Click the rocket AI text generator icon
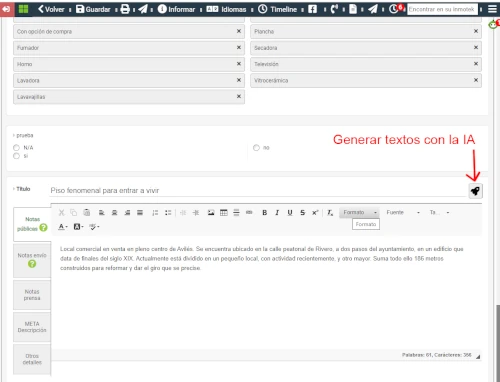This screenshot has height=382, width=500. click(475, 191)
